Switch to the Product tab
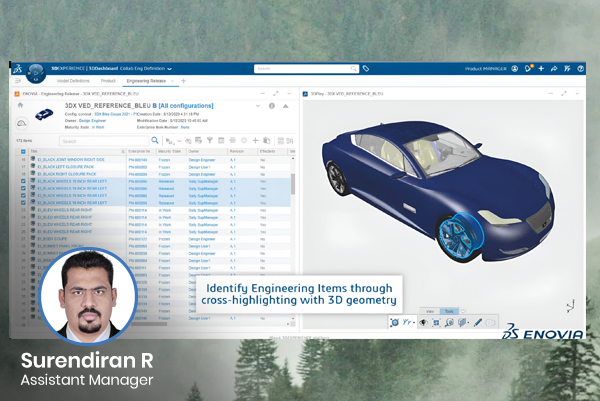The height and width of the screenshot is (401, 600). 108,80
